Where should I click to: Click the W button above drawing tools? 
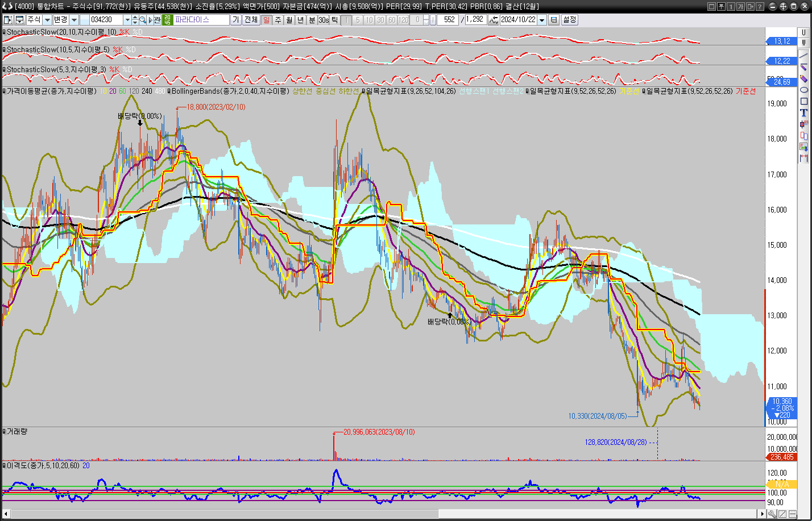[803, 43]
